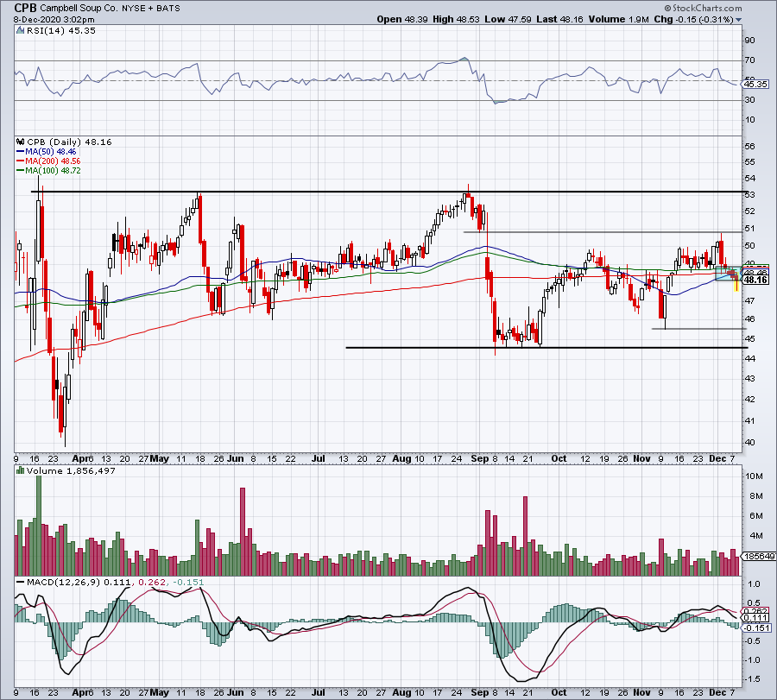Viewport: 777px width, 700px height.
Task: Click the 70 overbought level on RSI axis
Action: pos(749,60)
